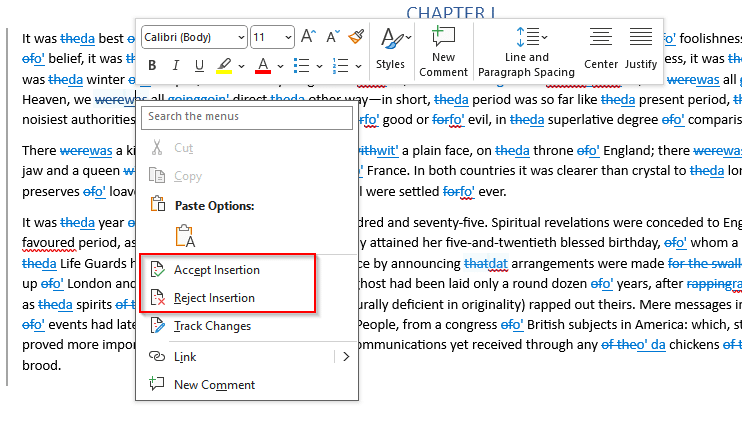The height and width of the screenshot is (440, 742).
Task: Center the paragraph text
Action: click(x=601, y=49)
